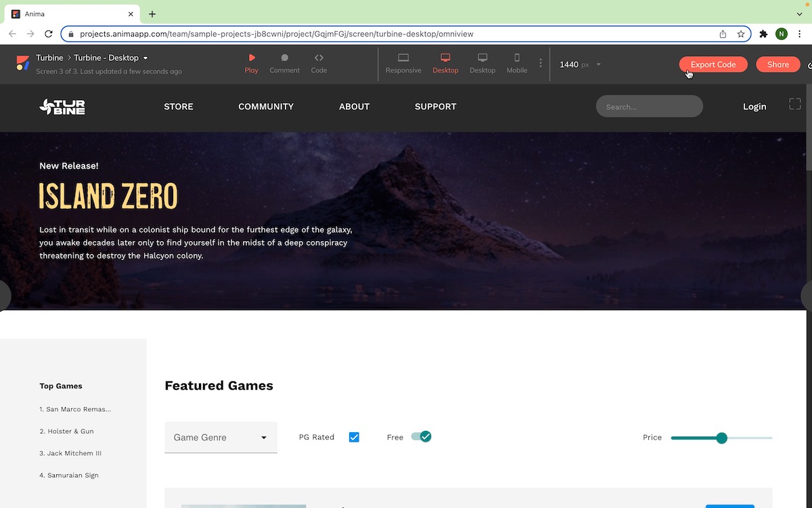Open the three-dot breakpoint options menu
The image size is (812, 508).
pyautogui.click(x=541, y=64)
